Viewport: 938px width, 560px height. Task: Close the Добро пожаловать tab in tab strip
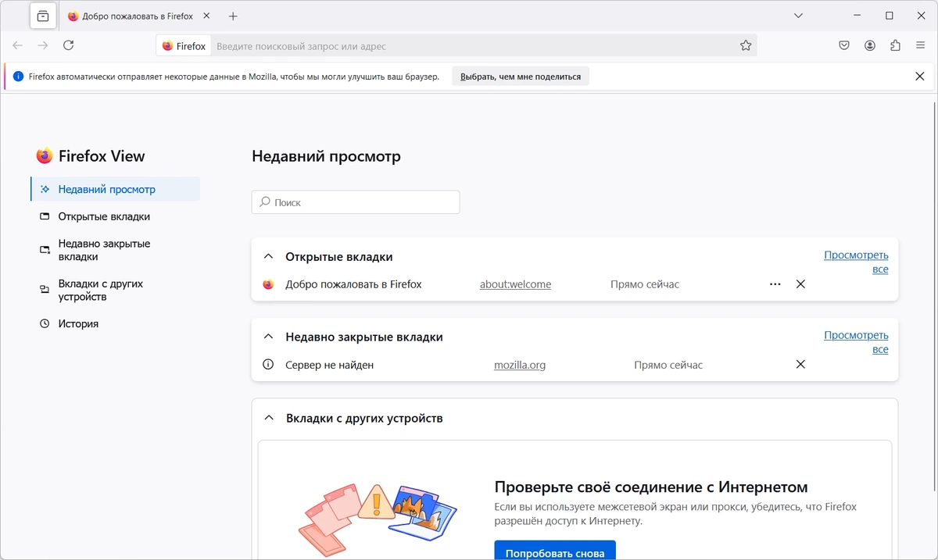(x=206, y=16)
